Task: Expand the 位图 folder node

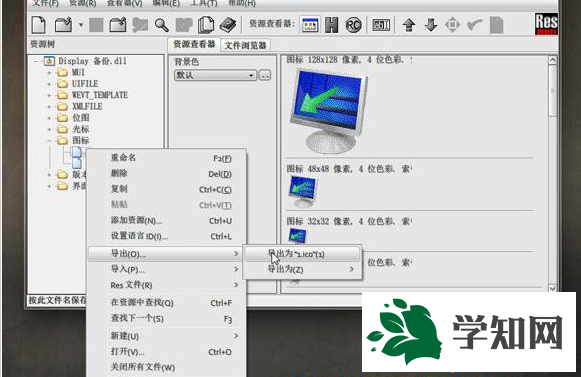Action: tap(49, 118)
